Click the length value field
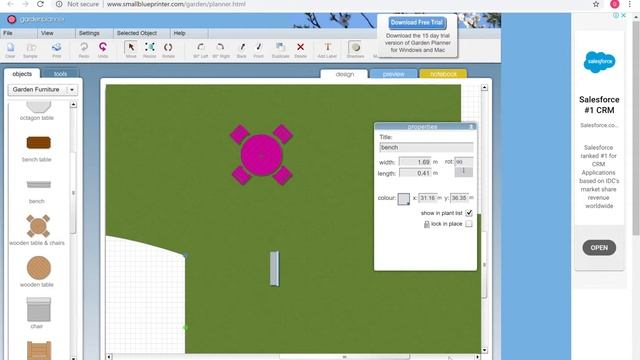 coord(415,173)
